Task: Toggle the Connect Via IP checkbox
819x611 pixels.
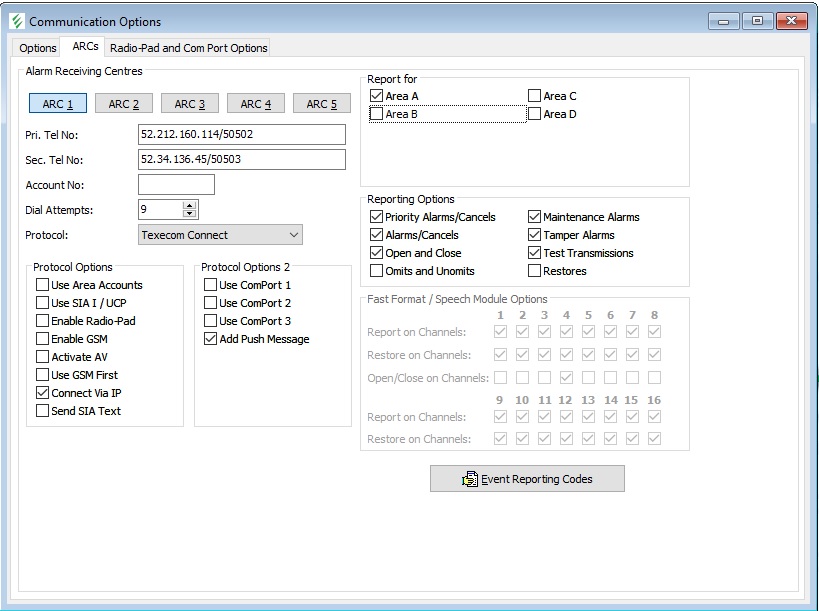Action: click(43, 393)
